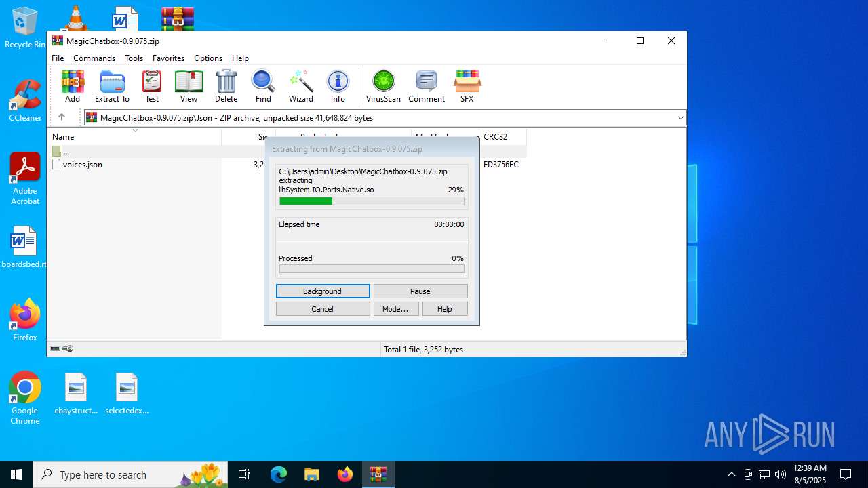
Task: Open the CCleaner desktop shortcut
Action: click(x=25, y=100)
